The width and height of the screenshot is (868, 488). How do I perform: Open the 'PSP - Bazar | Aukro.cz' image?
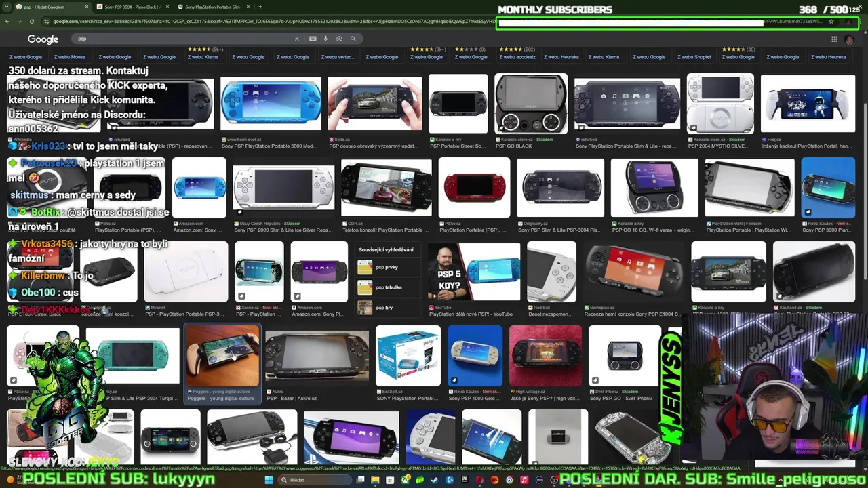point(317,357)
